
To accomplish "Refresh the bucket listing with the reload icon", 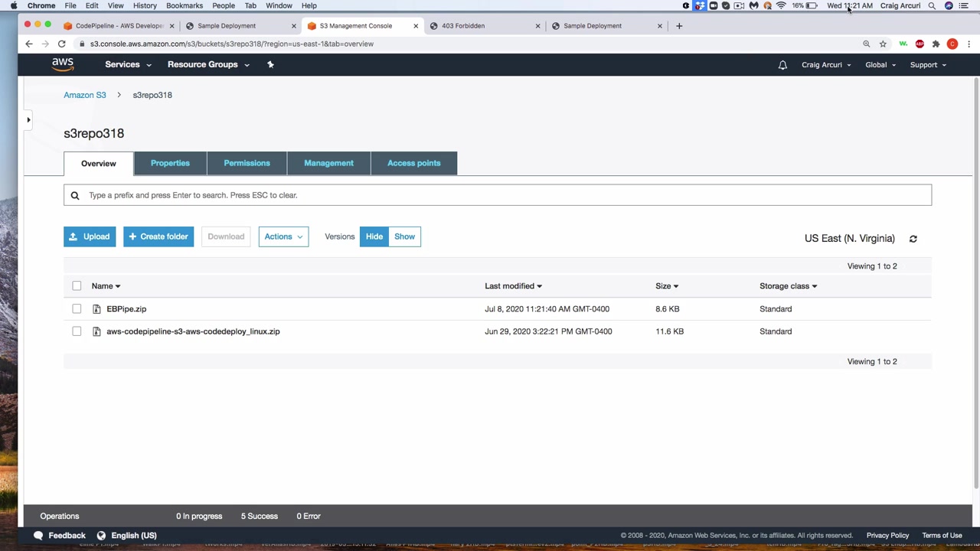I will coord(913,239).
